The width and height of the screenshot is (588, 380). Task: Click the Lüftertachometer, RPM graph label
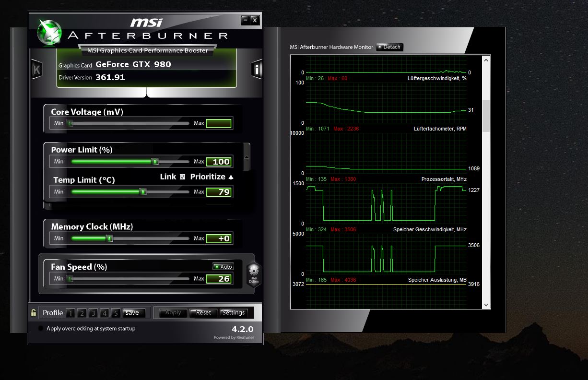coord(440,129)
